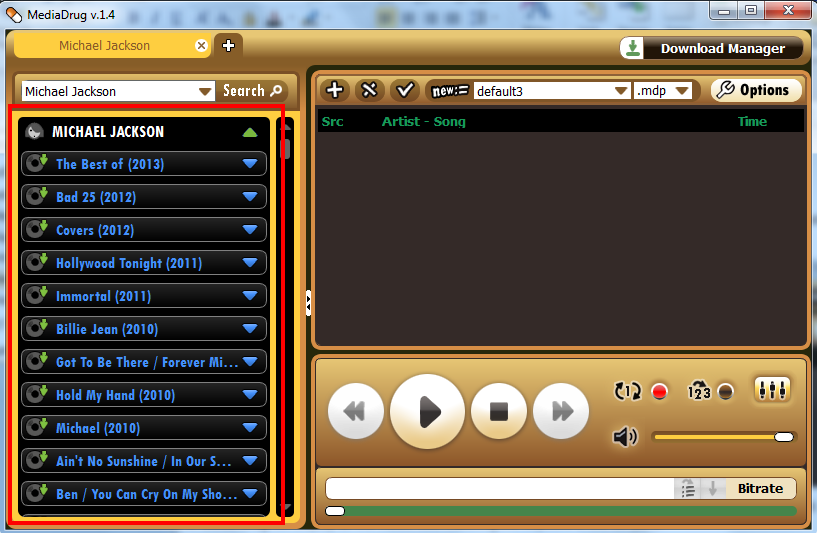Viewport: 817px width, 533px height.
Task: Click the panel splitter handle
Action: 308,303
